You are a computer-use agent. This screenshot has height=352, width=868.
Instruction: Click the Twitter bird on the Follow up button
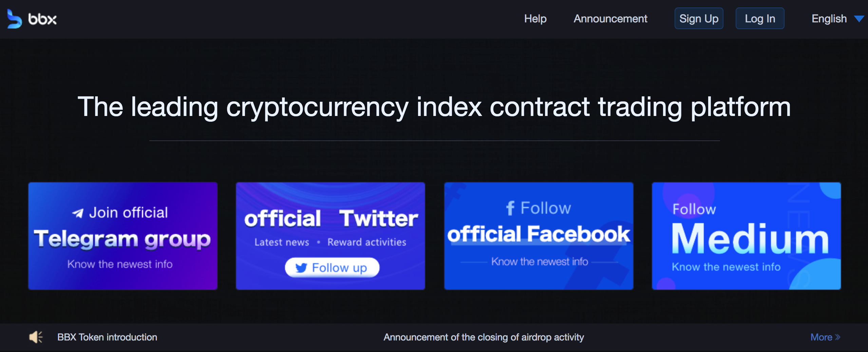(x=301, y=268)
